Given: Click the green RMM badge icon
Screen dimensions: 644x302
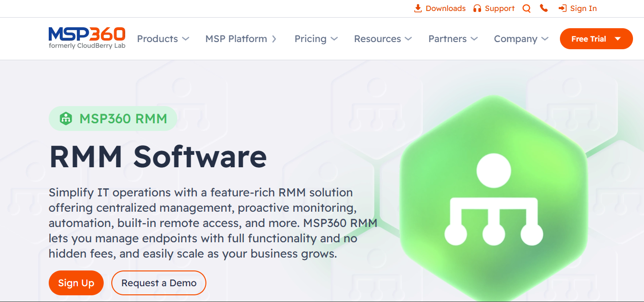Looking at the screenshot, I should [x=66, y=118].
